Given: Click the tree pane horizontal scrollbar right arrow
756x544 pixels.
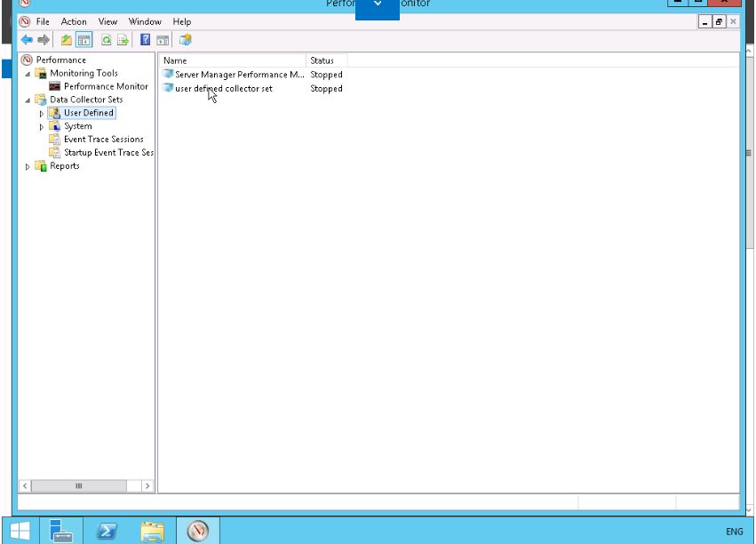Looking at the screenshot, I should coord(147,486).
